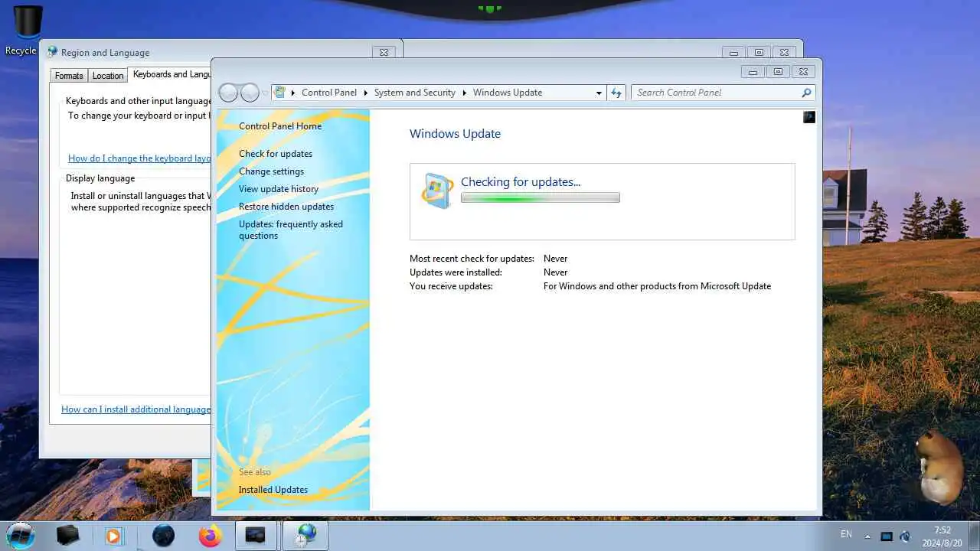Select the globe and clock taskbar button

click(x=305, y=536)
